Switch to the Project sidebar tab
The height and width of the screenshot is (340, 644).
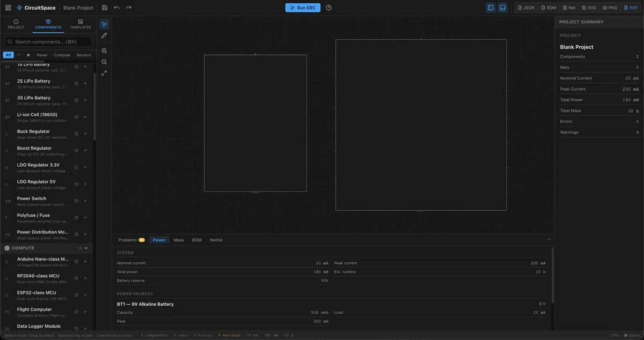click(16, 24)
